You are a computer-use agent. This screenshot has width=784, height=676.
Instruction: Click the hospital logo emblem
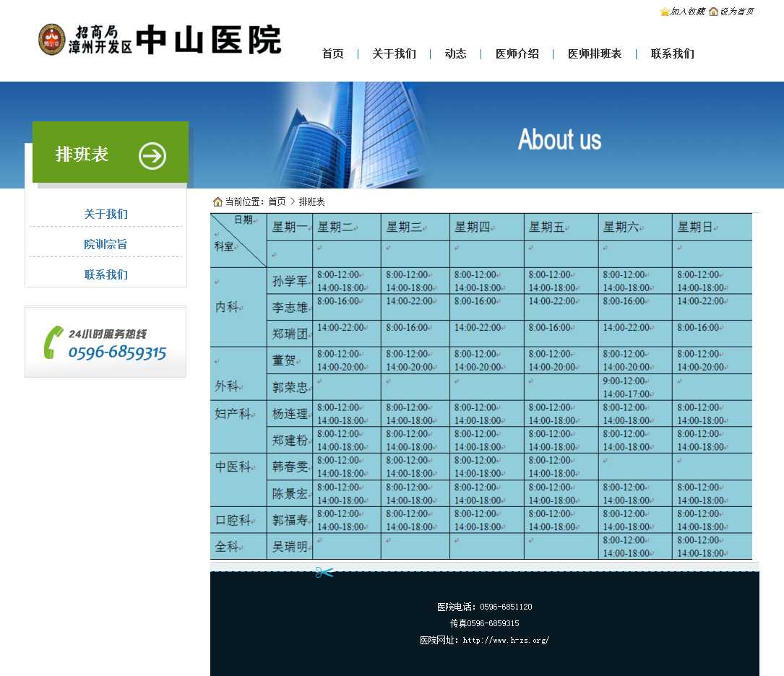tap(51, 40)
